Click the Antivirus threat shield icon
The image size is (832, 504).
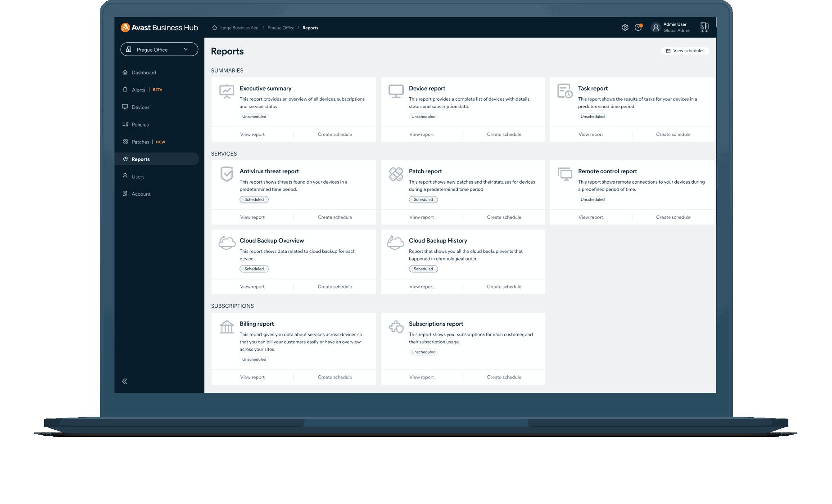(x=226, y=174)
